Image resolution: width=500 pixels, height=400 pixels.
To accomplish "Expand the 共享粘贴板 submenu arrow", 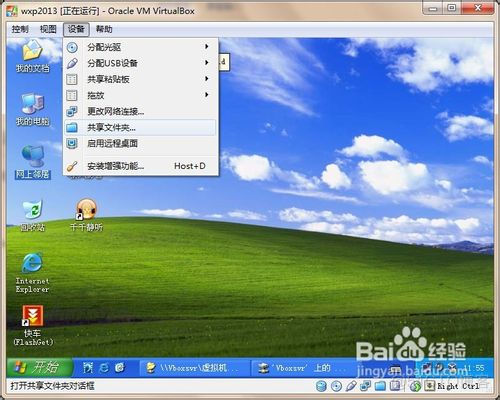I will click(207, 79).
